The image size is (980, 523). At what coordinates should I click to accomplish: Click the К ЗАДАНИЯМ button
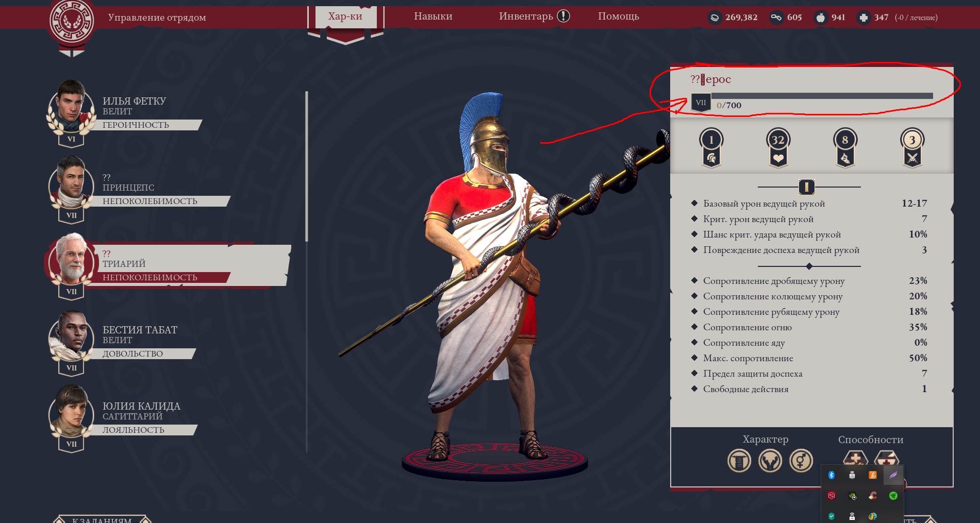pyautogui.click(x=102, y=519)
